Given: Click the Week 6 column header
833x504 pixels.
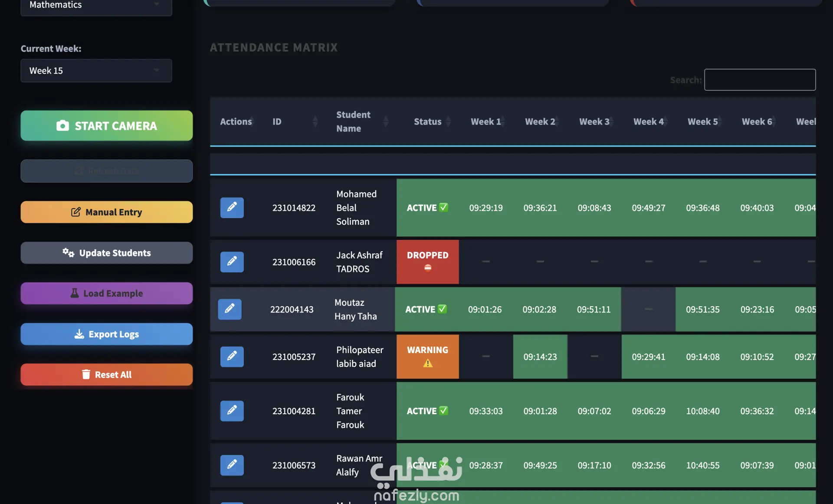Looking at the screenshot, I should point(757,121).
